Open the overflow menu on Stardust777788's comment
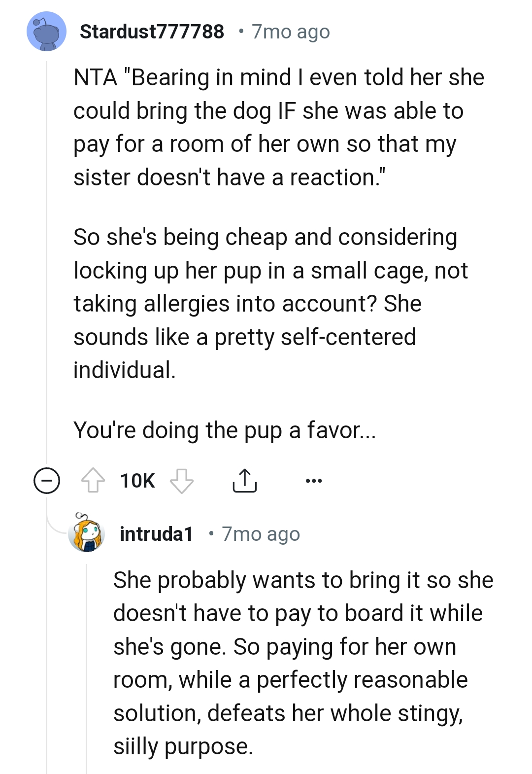532x774 pixels. [x=314, y=481]
